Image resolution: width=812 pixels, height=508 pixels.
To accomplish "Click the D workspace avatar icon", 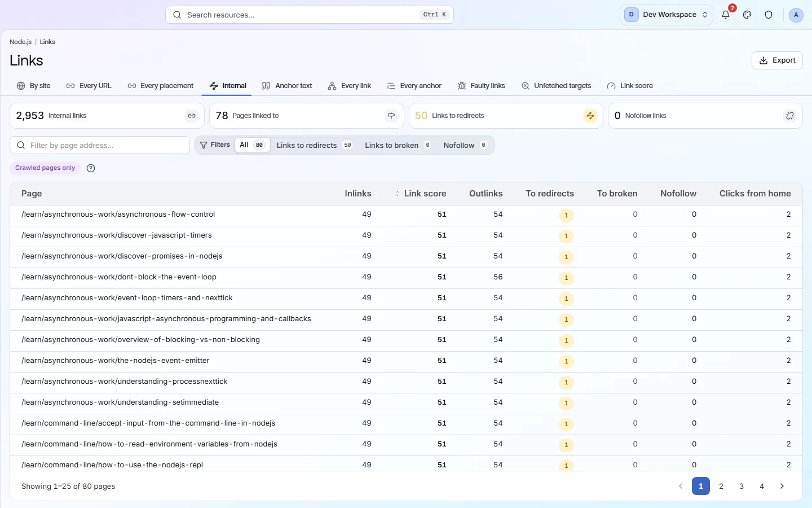I will tap(631, 15).
